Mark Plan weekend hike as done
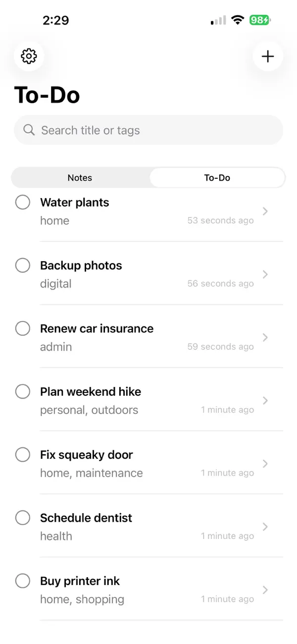Viewport: 297px width, 644px height. (23, 391)
